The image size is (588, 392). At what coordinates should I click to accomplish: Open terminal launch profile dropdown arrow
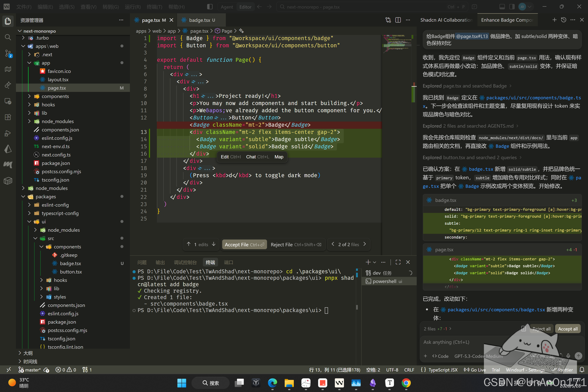[375, 262]
